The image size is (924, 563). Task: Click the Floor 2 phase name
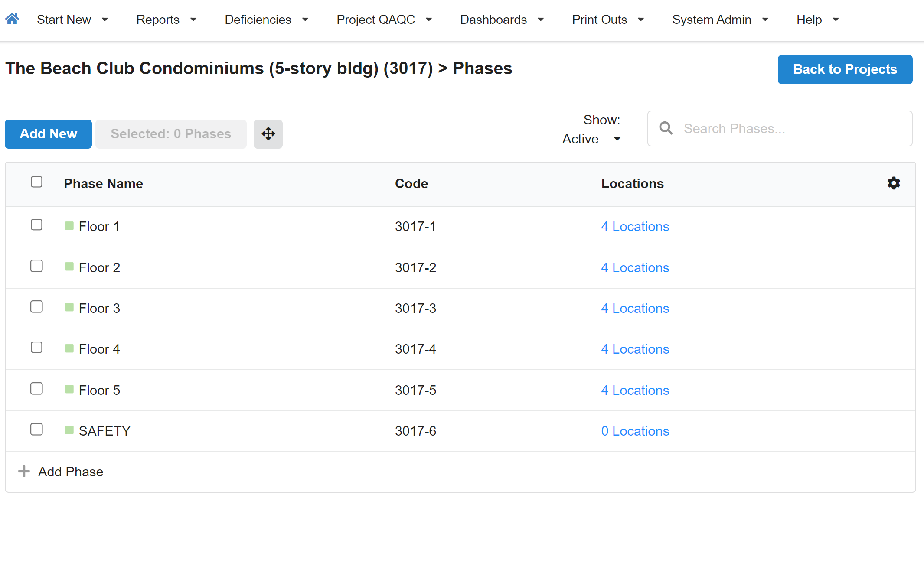tap(99, 267)
